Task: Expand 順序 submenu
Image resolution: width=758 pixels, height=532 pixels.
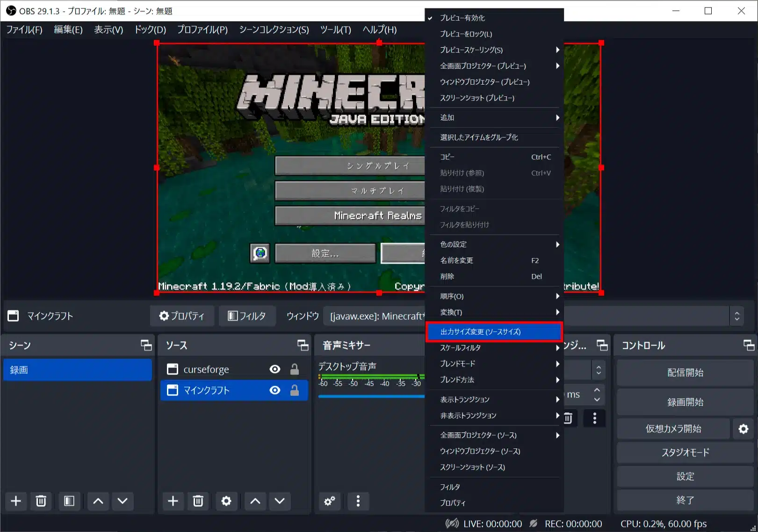Action: tap(494, 296)
